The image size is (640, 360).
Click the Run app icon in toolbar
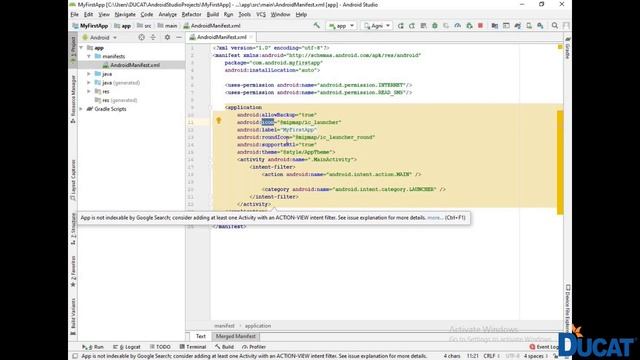(400, 26)
